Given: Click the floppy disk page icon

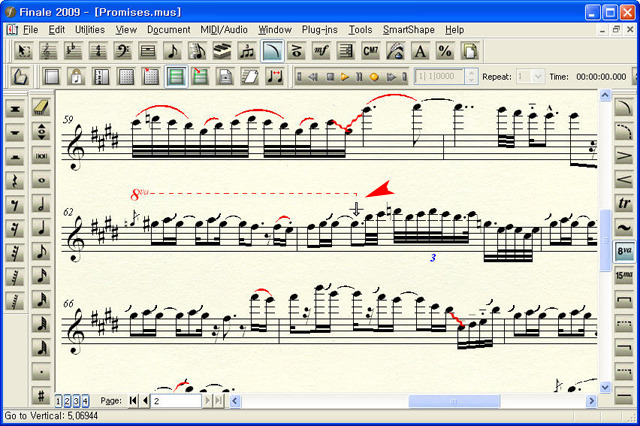Looking at the screenshot, I should coord(225,76).
